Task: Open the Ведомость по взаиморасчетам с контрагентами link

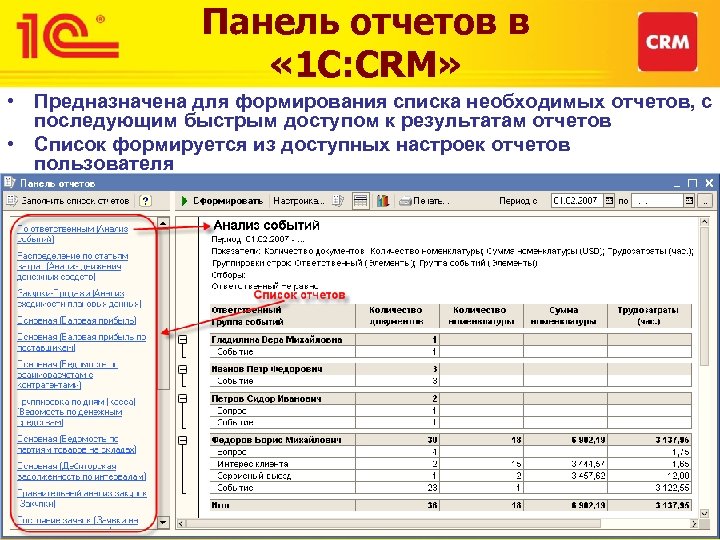Action: 67,374
